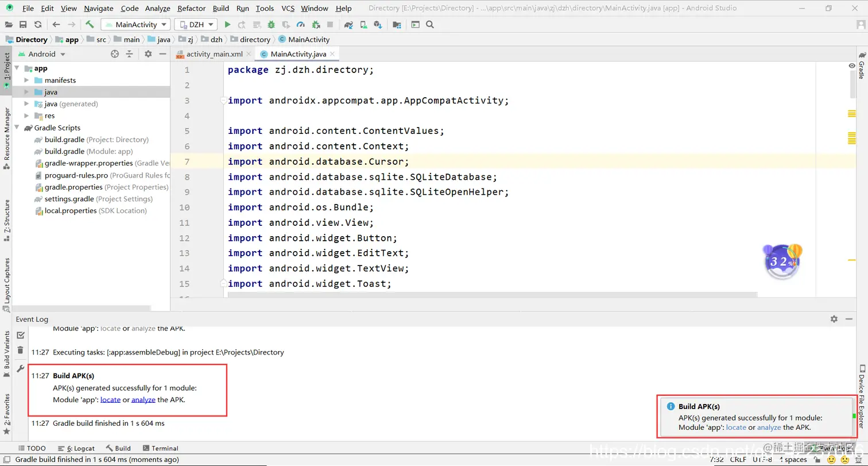This screenshot has width=868, height=466.
Task: Run the app with green play icon
Action: pos(227,25)
